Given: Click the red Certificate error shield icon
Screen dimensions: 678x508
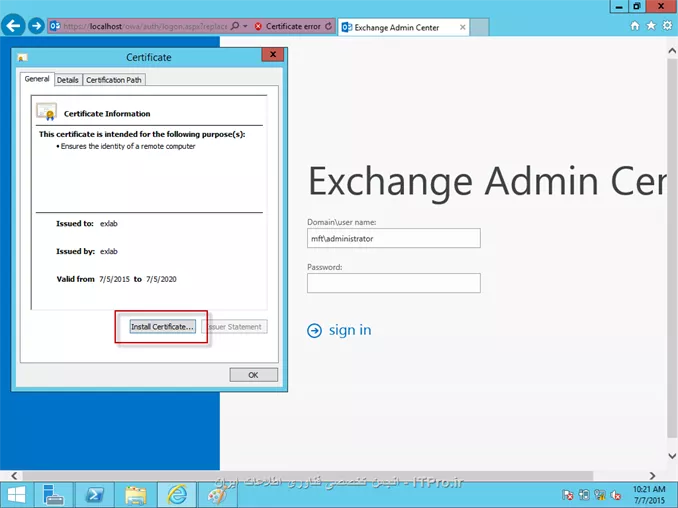Looking at the screenshot, I should (258, 26).
